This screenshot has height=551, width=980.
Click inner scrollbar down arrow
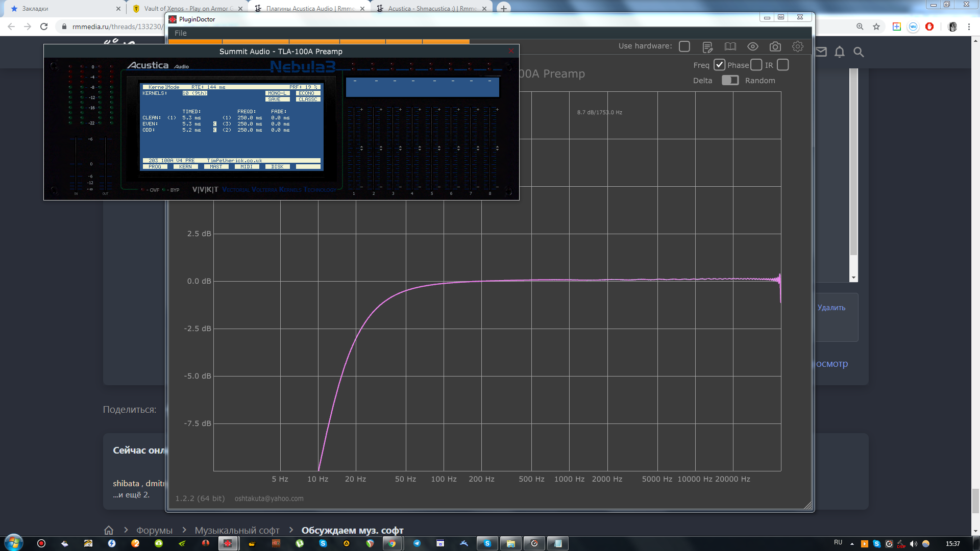[x=853, y=278]
